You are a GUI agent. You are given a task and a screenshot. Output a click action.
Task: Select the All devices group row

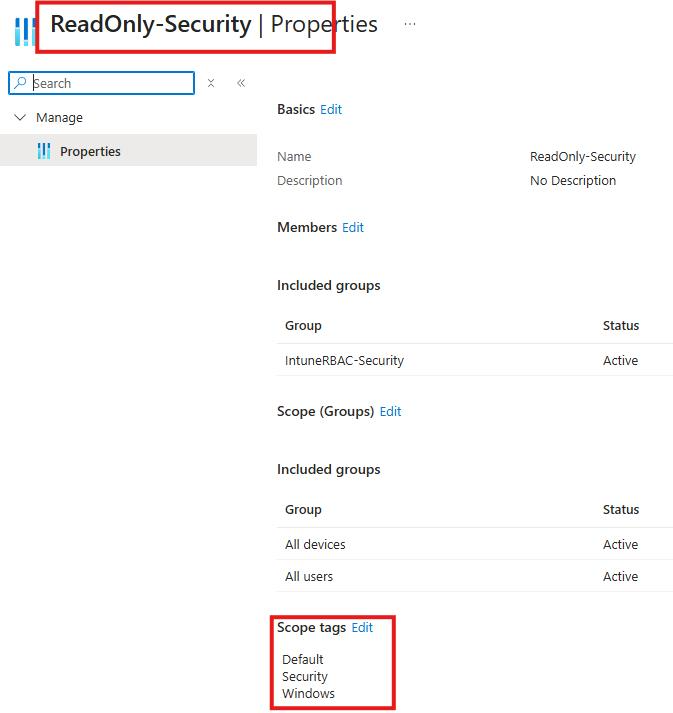[315, 544]
